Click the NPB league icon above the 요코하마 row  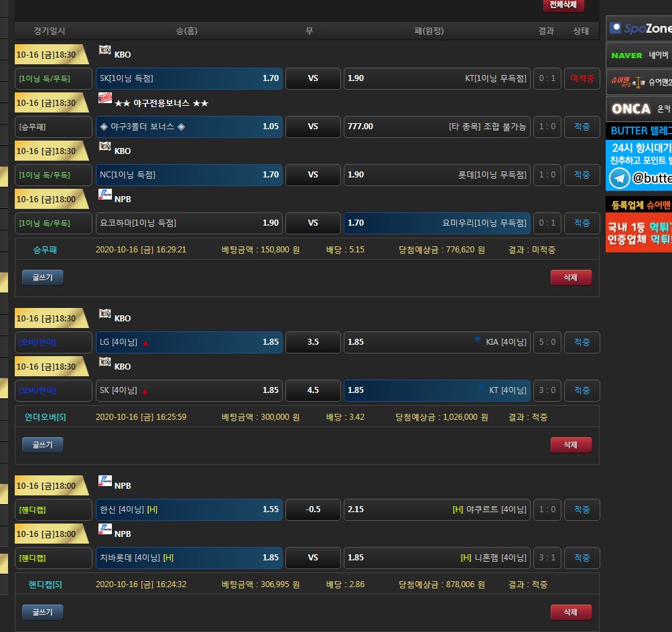tap(105, 195)
